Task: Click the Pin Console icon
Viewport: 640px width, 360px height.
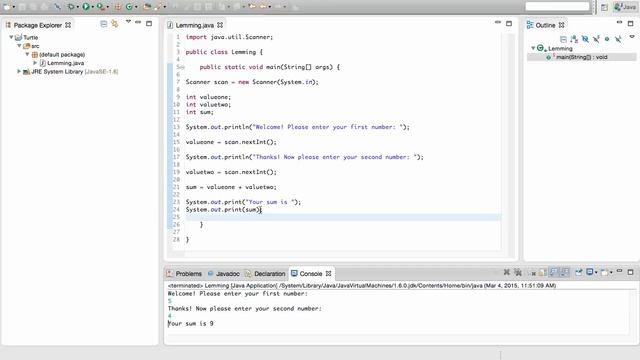Action: pos(578,272)
